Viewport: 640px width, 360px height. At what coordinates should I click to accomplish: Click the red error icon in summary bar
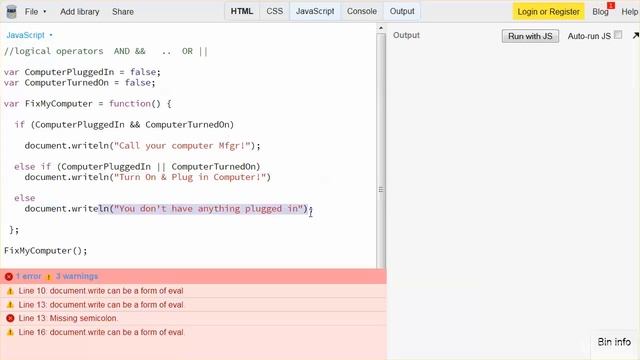(9, 277)
